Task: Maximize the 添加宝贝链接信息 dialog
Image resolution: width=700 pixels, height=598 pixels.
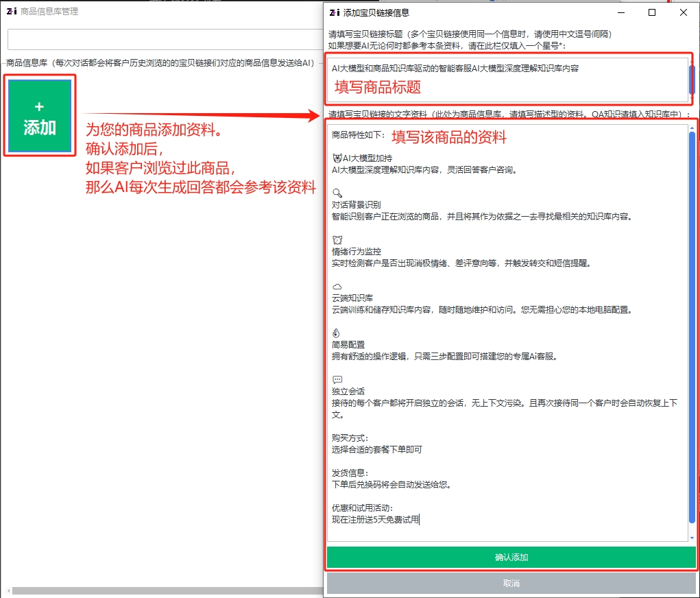Action: 651,12
